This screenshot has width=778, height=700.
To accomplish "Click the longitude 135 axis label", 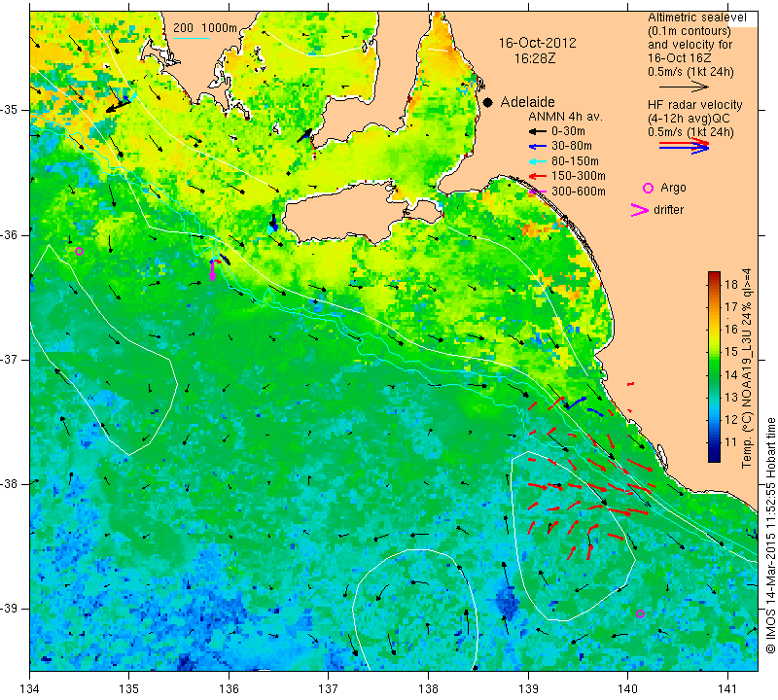I will point(129,688).
